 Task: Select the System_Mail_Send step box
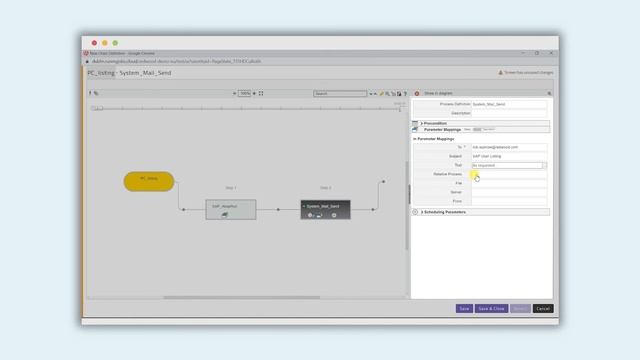[326, 209]
